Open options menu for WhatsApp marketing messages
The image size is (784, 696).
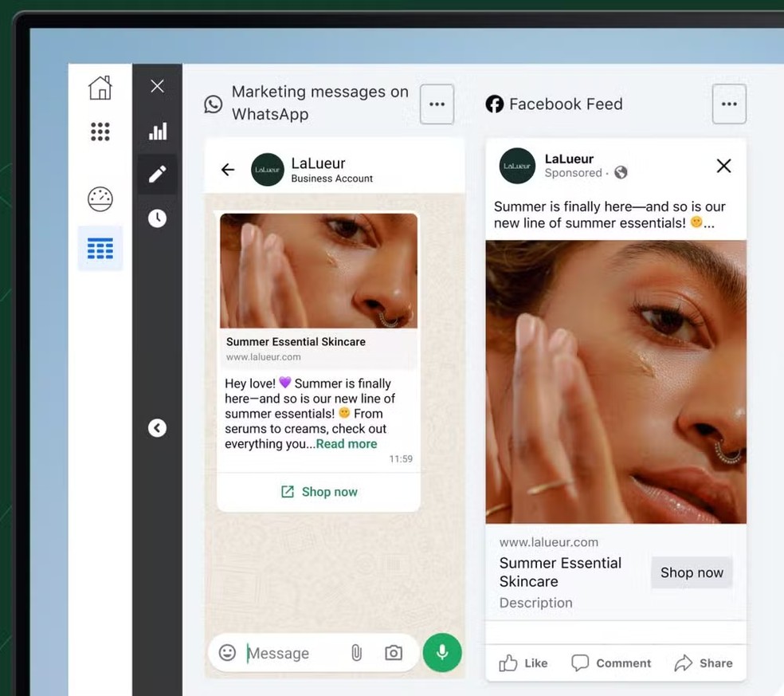tap(437, 104)
